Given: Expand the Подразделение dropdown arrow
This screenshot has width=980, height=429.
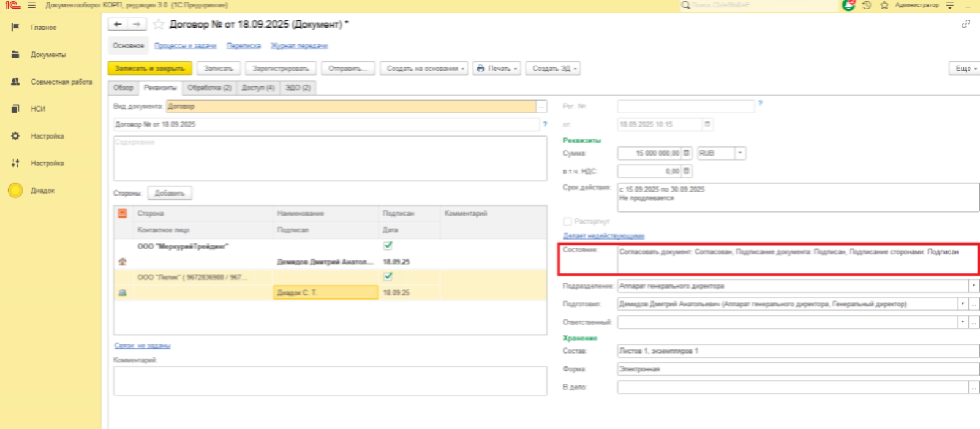Looking at the screenshot, I should point(973,286).
